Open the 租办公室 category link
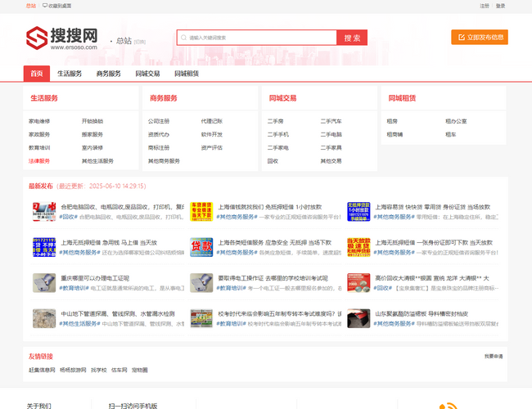 point(456,121)
